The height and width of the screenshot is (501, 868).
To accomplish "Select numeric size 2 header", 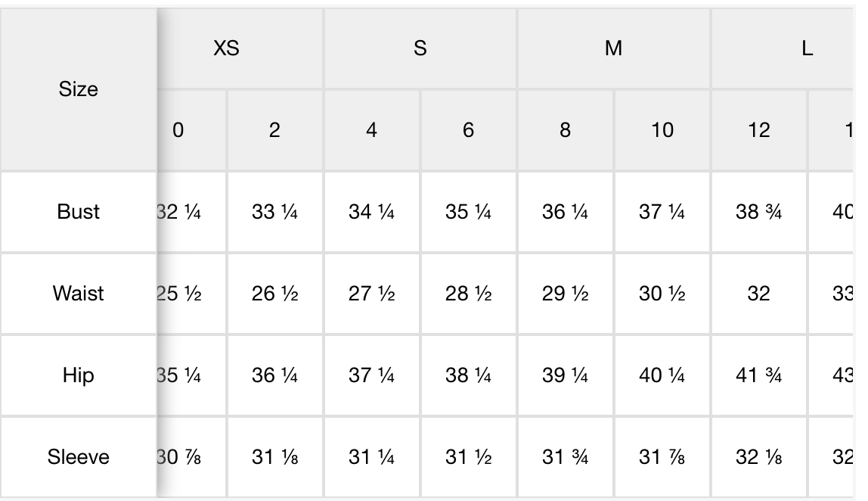I will click(274, 130).
